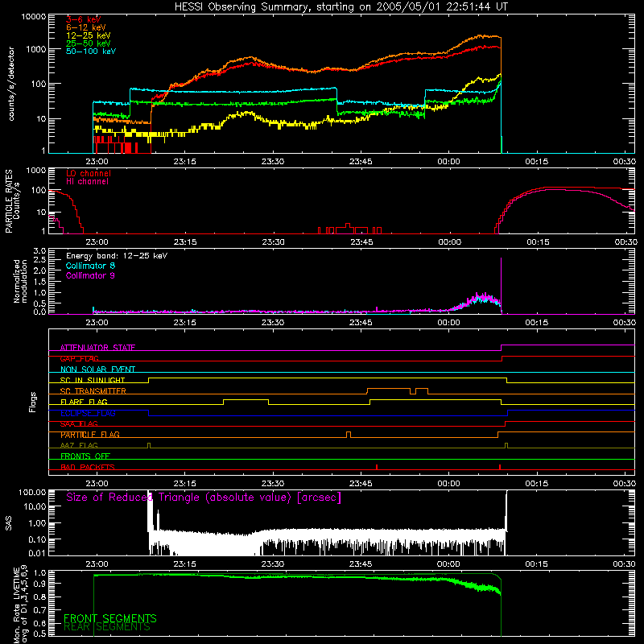Click the 00:00 tick under the SAS plot
The width and height of the screenshot is (644, 644).
click(x=448, y=564)
